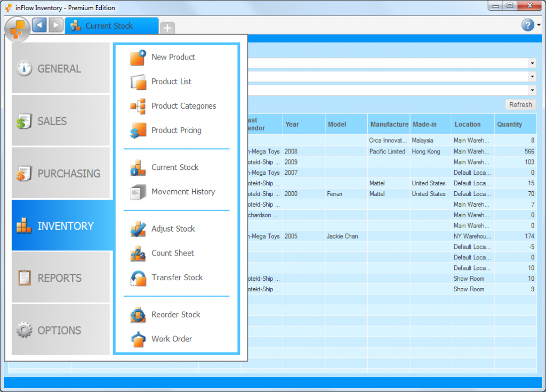This screenshot has height=392, width=546.
Task: Click the Adjust Stock icon
Action: pyautogui.click(x=137, y=228)
